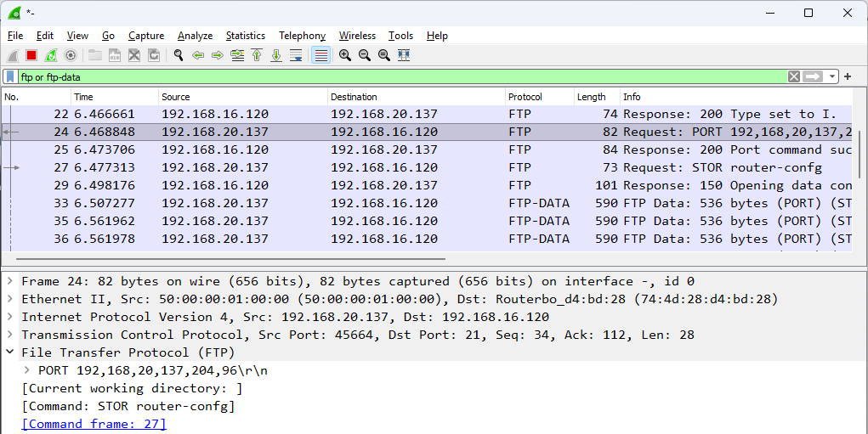Viewport: 868px width, 434px height.
Task: Zoom in on the main window text
Action: click(345, 55)
